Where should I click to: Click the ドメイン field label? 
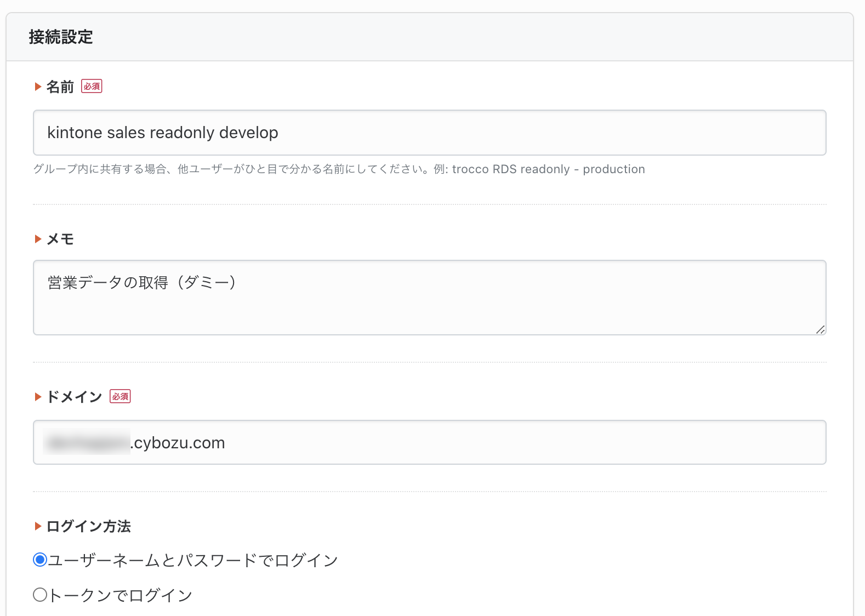point(75,397)
